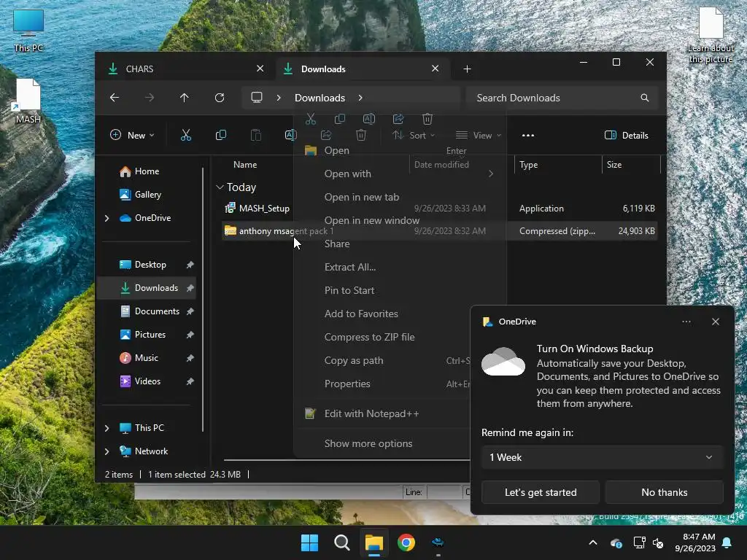The image size is (747, 560).
Task: Refresh the Downloads folder
Action: [219, 98]
